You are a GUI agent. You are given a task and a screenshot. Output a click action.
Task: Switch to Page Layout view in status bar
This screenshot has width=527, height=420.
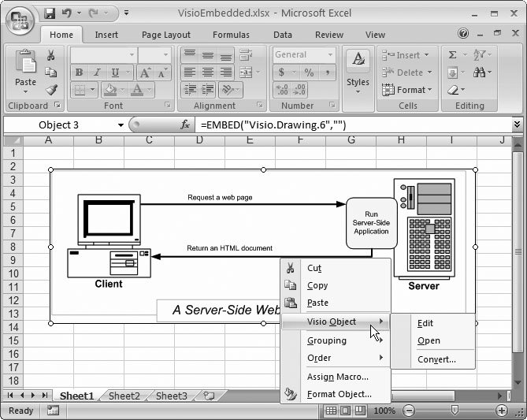pyautogui.click(x=347, y=411)
